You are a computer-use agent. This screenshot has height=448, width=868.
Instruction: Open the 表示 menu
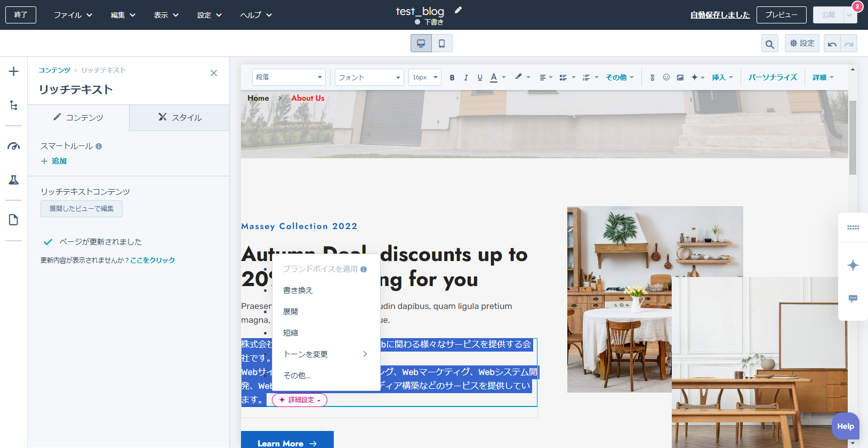pos(166,15)
